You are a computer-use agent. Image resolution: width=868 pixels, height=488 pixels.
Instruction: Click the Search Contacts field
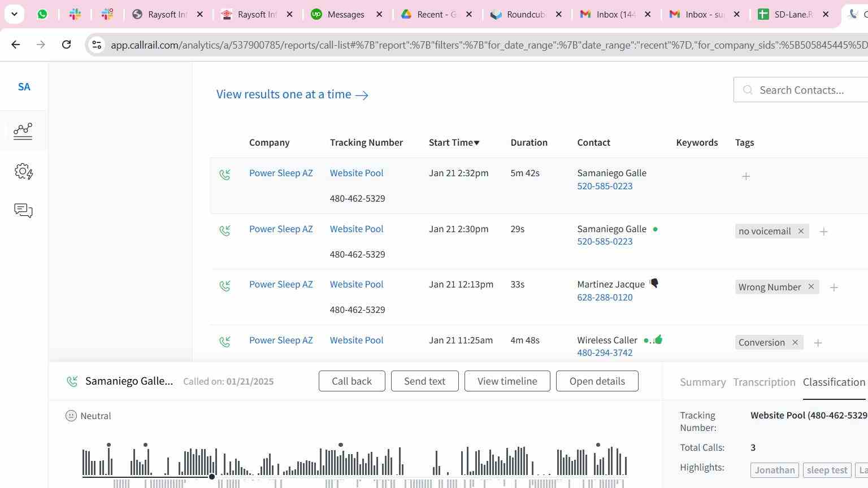[801, 90]
